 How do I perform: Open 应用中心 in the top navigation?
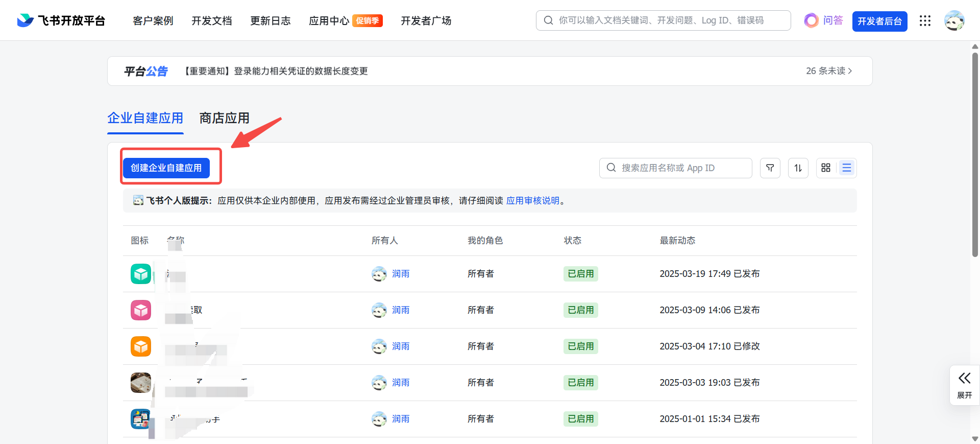329,20
